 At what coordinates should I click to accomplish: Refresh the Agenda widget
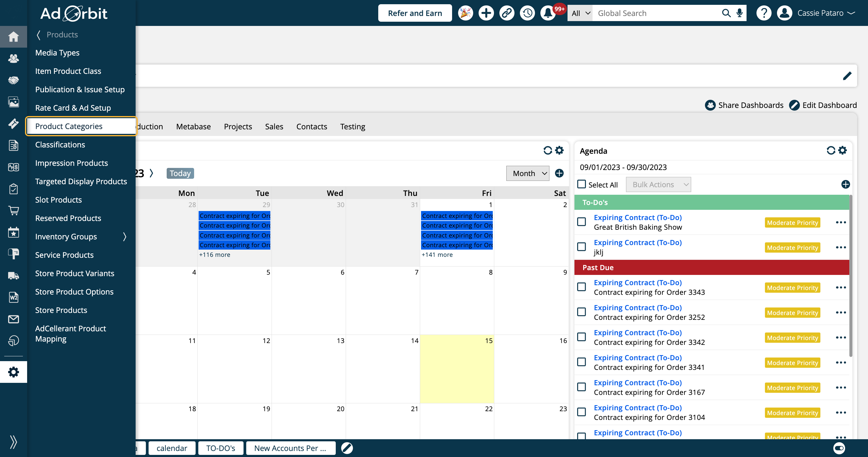point(831,150)
